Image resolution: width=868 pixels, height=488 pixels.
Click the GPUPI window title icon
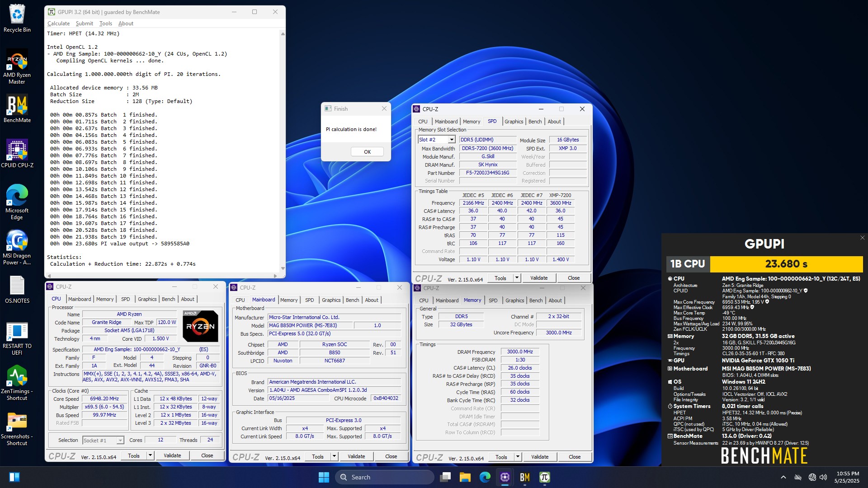pyautogui.click(x=52, y=12)
